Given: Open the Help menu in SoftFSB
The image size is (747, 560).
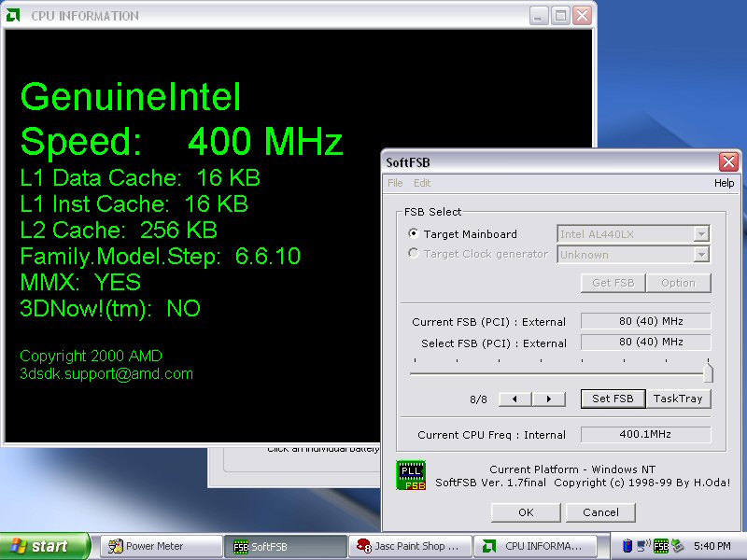Looking at the screenshot, I should (x=724, y=183).
